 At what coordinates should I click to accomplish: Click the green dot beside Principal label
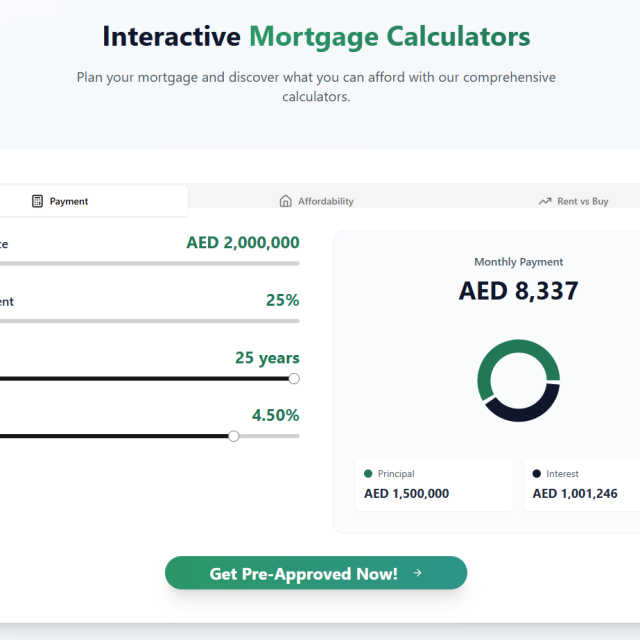pos(368,474)
